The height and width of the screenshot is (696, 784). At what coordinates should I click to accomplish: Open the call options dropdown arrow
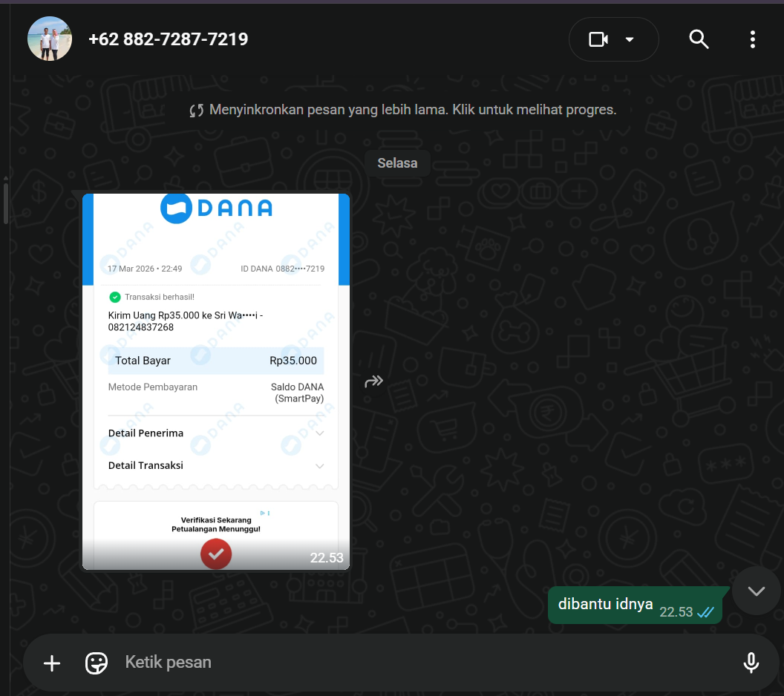(630, 39)
